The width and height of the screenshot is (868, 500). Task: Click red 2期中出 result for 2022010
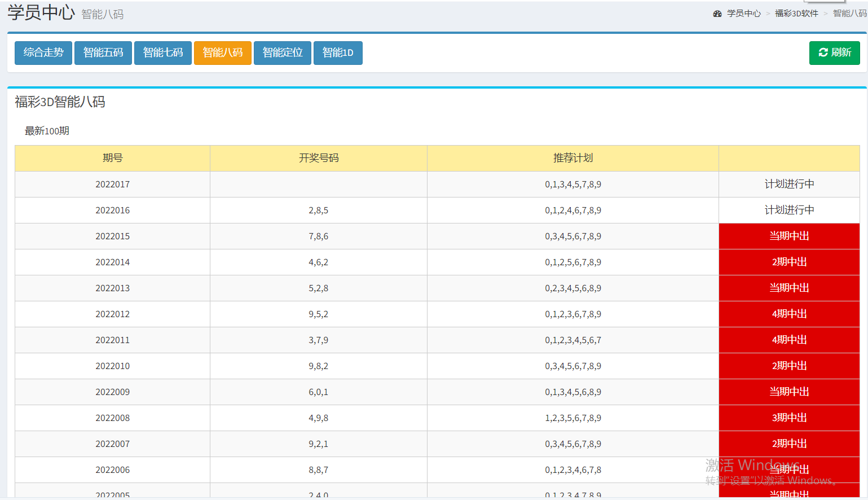pos(790,366)
